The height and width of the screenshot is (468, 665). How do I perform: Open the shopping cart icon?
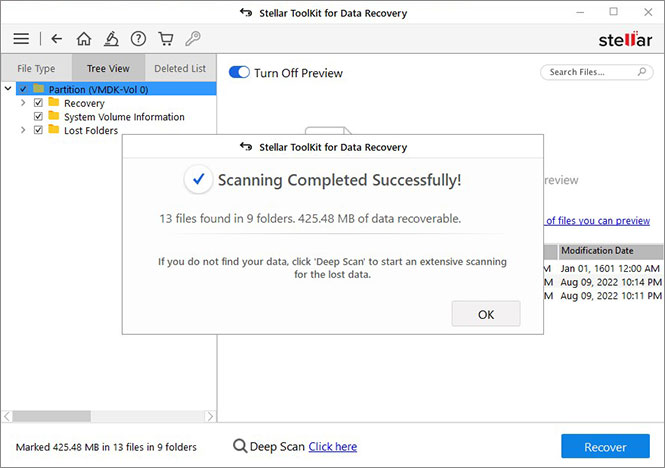tap(165, 39)
